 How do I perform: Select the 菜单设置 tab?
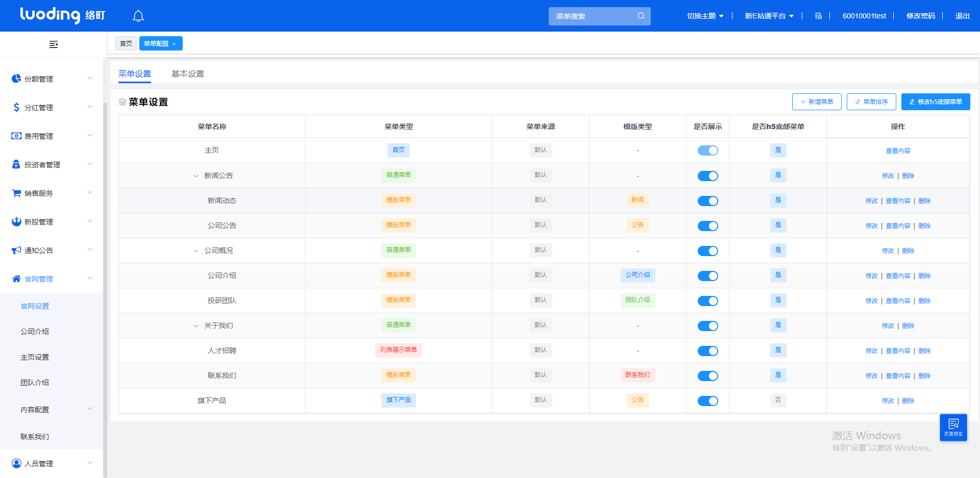point(135,73)
